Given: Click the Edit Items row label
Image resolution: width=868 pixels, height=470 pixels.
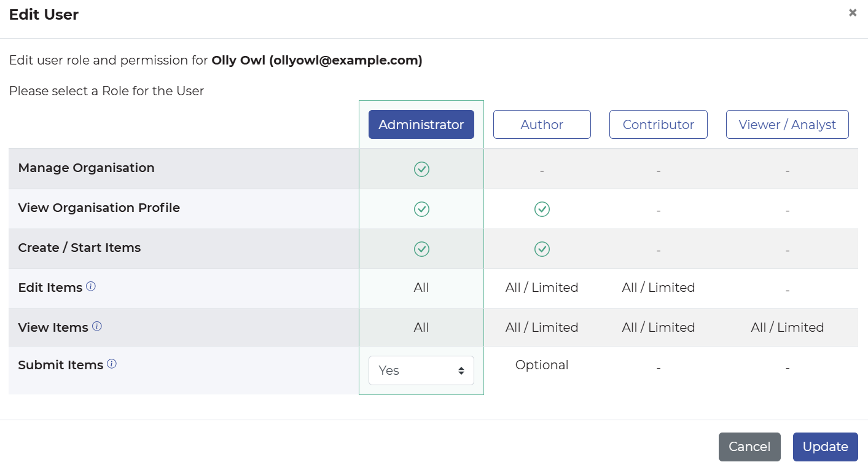Looking at the screenshot, I should click(49, 287).
